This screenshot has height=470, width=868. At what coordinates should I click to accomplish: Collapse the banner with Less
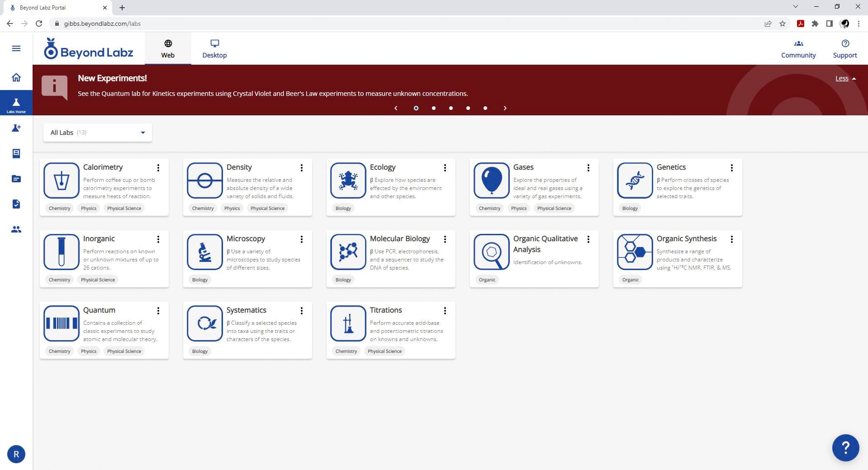point(845,78)
